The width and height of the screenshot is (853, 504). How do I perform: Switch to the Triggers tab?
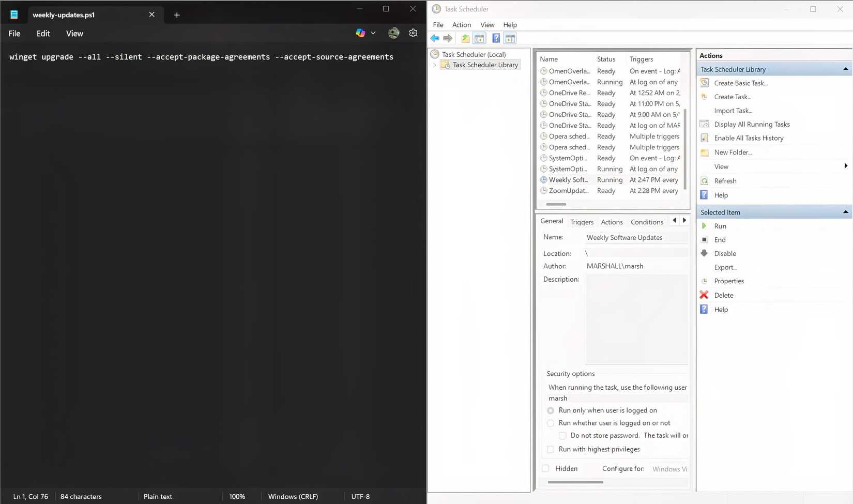pos(582,222)
